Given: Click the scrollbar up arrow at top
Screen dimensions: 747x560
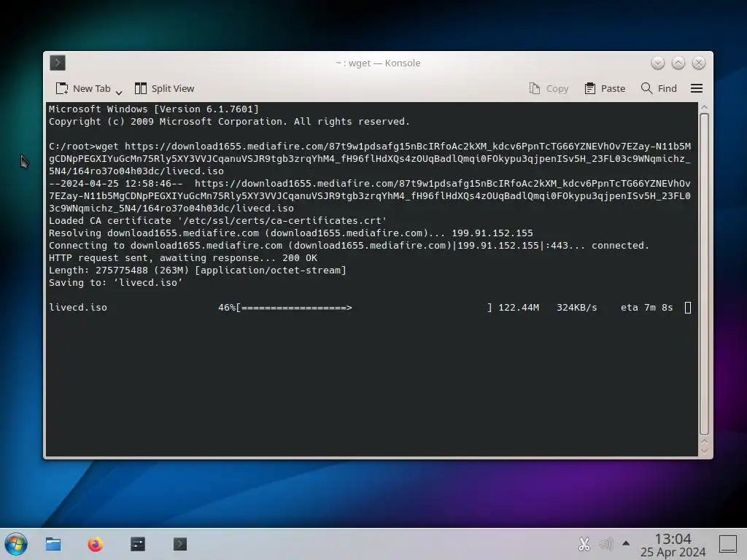Looking at the screenshot, I should tap(704, 108).
